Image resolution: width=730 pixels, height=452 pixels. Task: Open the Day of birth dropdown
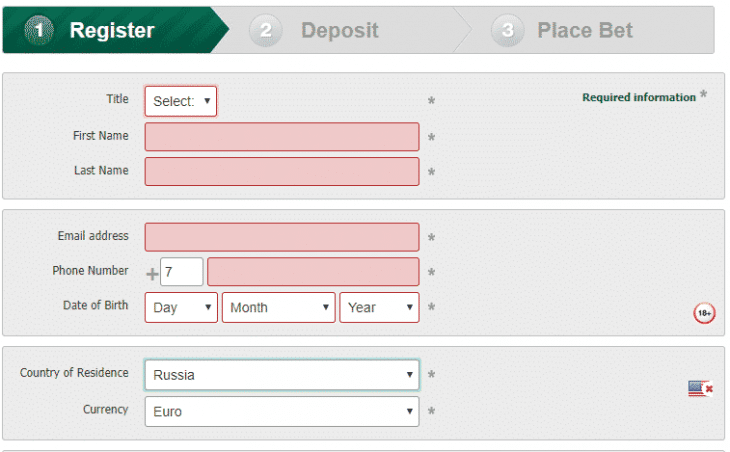tap(181, 308)
